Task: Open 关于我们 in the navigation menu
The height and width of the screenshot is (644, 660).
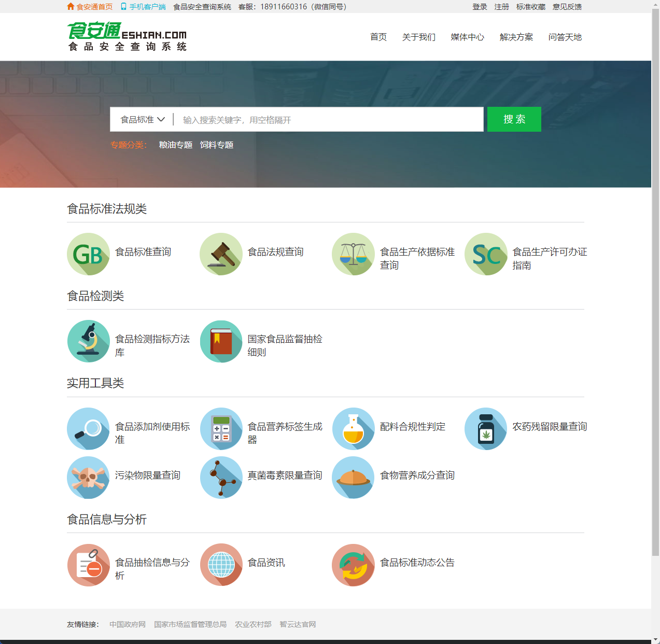Action: 418,37
